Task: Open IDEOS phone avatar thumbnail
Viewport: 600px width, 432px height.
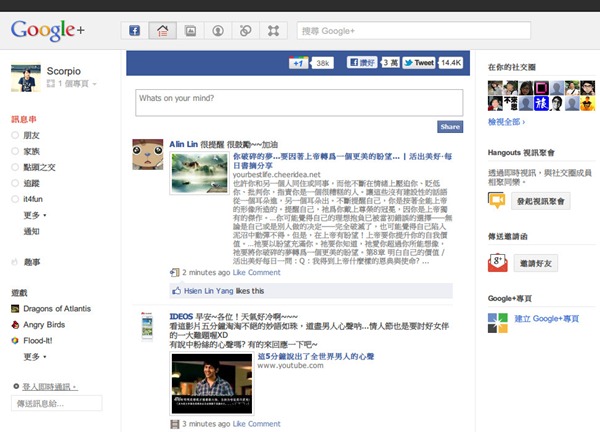Action: 147,326
